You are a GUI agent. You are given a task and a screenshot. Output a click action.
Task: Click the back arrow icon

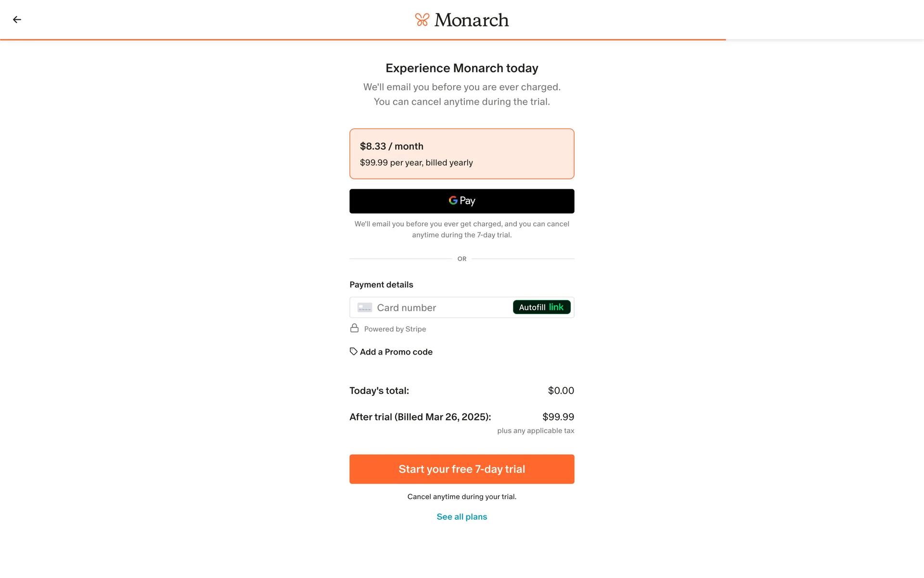point(17,20)
